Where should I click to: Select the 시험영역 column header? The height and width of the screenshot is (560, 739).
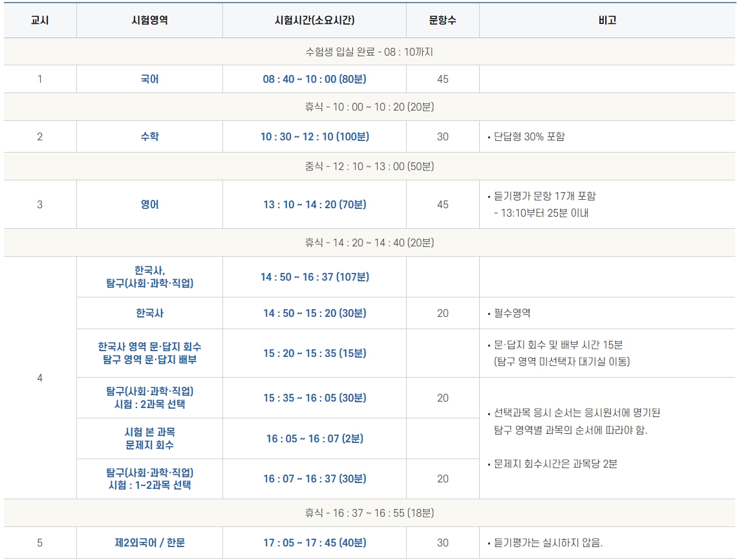click(150, 21)
